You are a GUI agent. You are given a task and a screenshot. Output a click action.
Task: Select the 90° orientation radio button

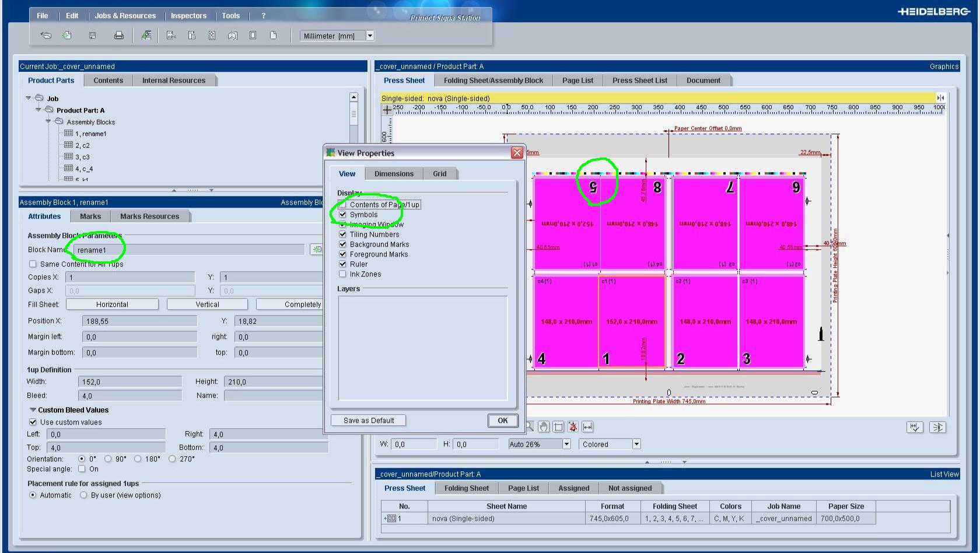tap(108, 459)
